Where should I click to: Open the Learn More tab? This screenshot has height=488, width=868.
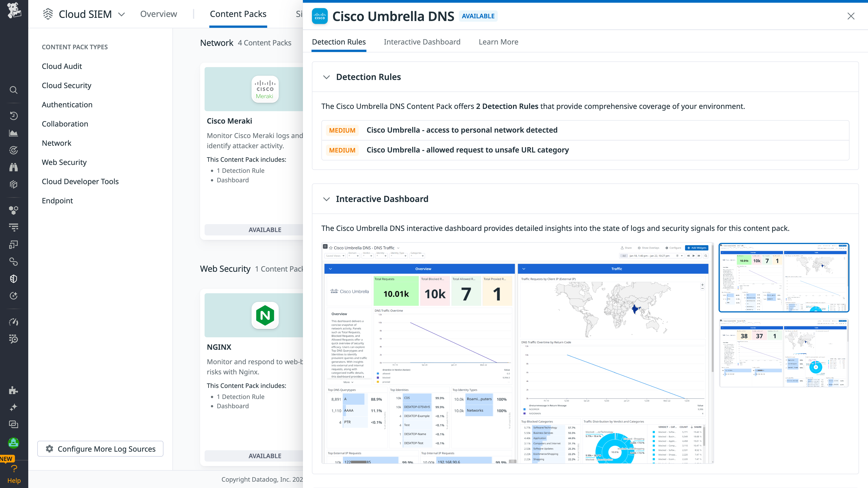pos(498,42)
